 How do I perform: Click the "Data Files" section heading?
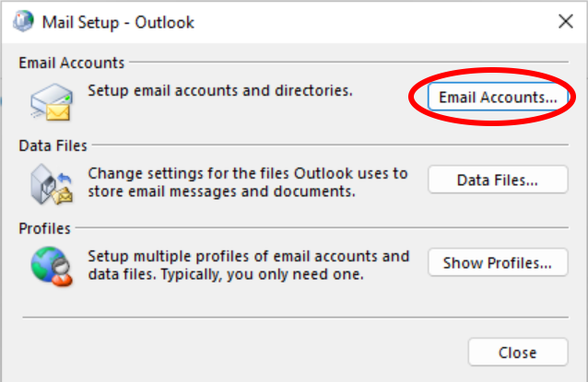[53, 145]
